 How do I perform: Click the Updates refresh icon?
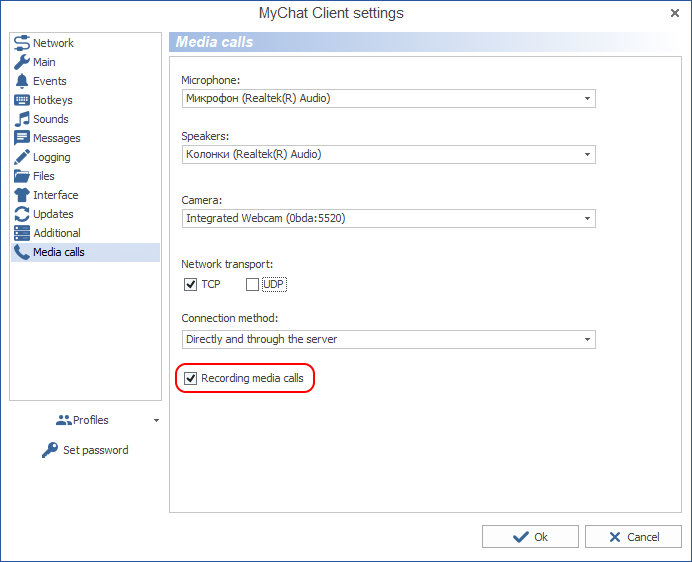coord(22,214)
